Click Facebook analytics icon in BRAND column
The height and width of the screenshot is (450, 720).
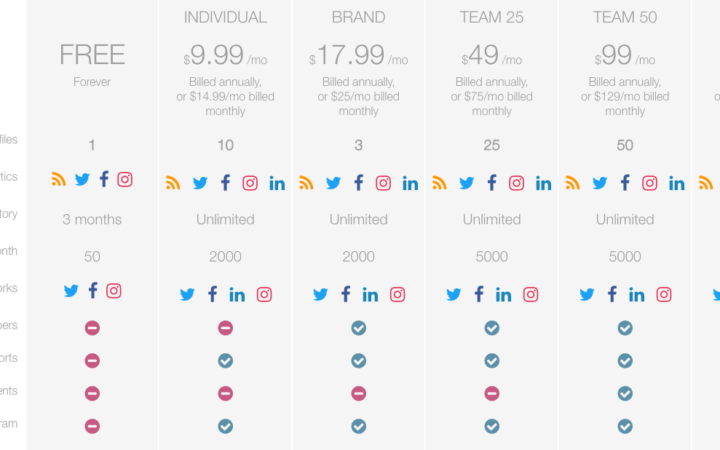point(358,183)
